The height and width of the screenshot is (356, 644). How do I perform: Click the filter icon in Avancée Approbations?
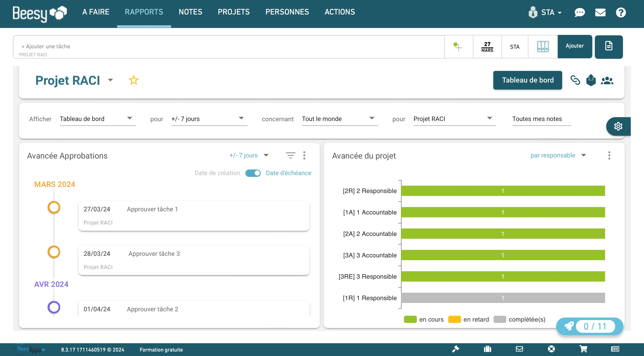click(290, 155)
